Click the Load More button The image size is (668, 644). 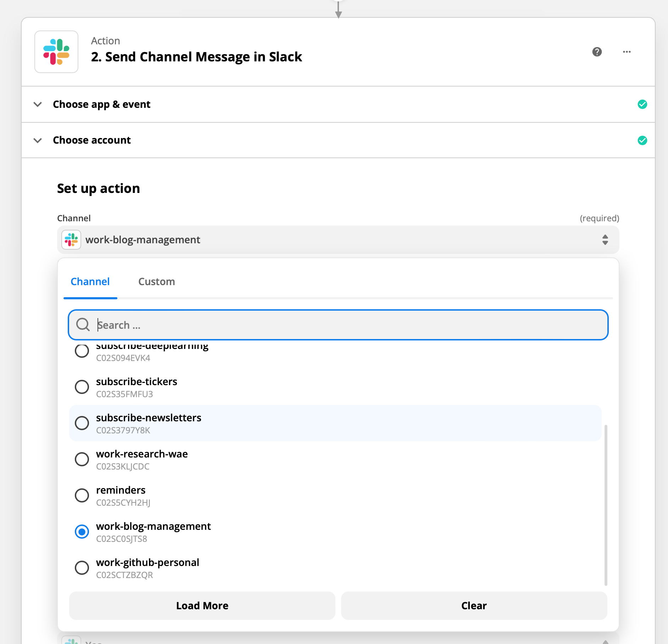tap(202, 606)
